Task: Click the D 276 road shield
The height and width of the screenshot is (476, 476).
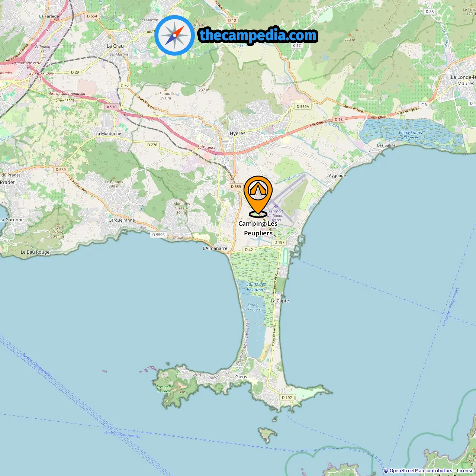Action: tap(152, 145)
